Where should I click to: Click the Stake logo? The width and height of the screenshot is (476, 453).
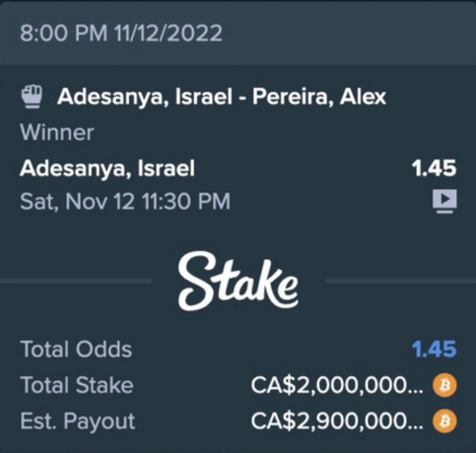pos(238,281)
